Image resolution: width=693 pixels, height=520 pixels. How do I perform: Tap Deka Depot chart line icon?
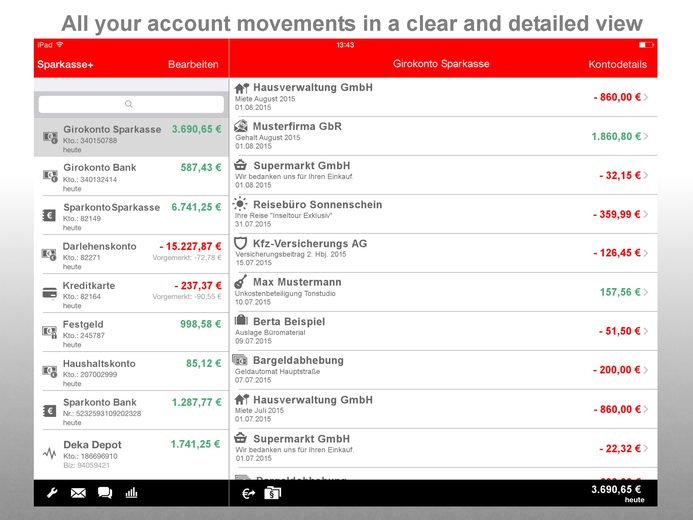tap(50, 453)
